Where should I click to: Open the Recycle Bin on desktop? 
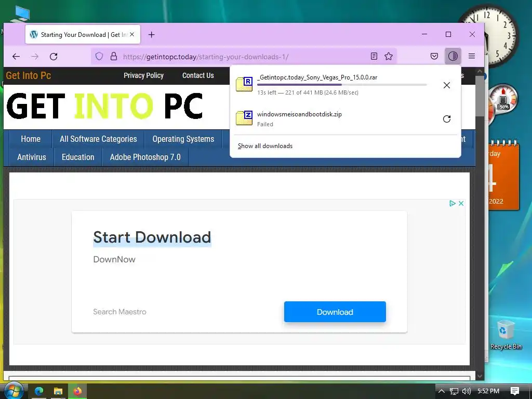coord(506,335)
